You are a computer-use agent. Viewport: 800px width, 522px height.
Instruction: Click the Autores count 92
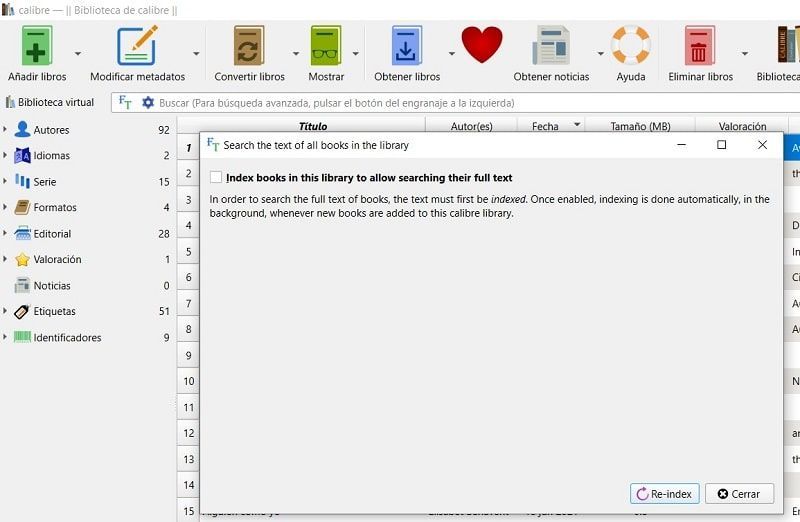click(x=164, y=130)
